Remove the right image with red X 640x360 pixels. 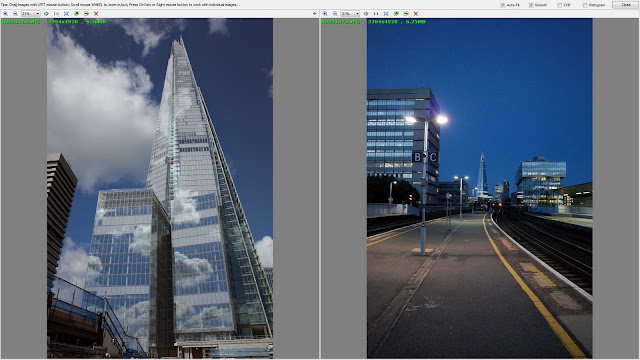click(x=416, y=13)
